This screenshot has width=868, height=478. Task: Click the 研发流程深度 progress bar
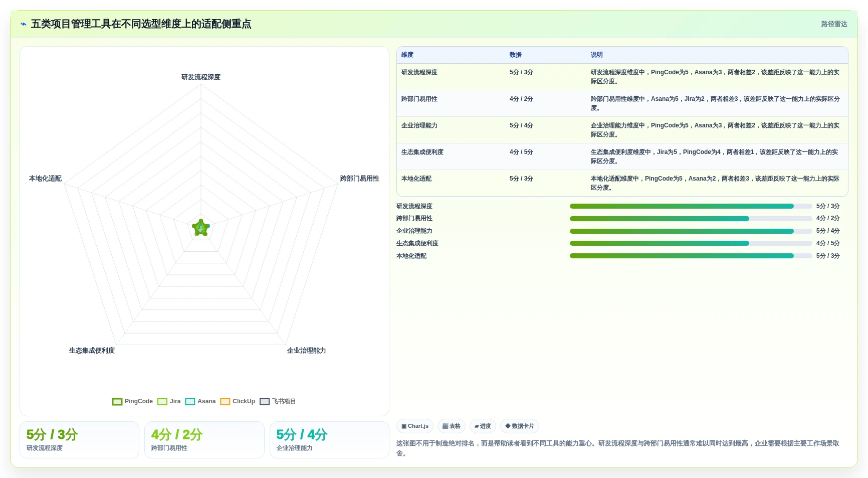click(x=691, y=206)
